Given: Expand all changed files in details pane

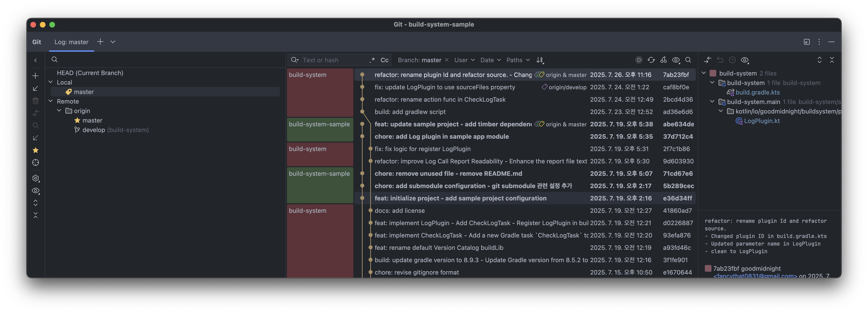Looking at the screenshot, I should coord(819,60).
